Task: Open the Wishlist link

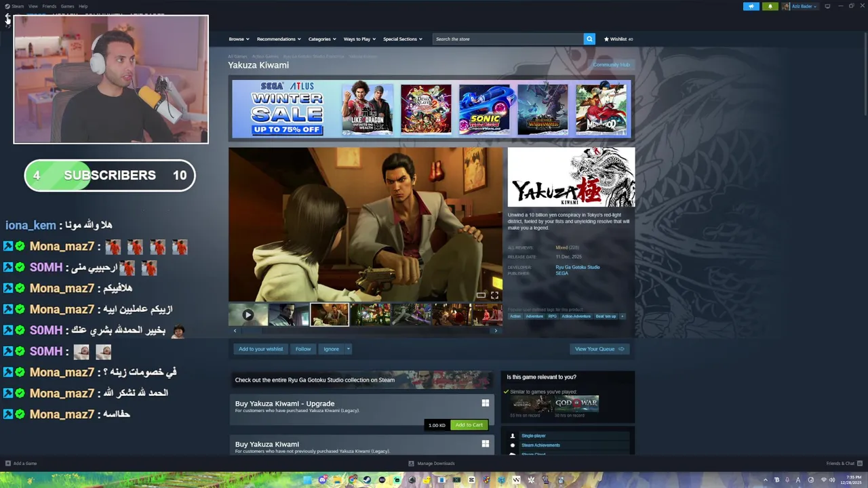Action: (618, 39)
